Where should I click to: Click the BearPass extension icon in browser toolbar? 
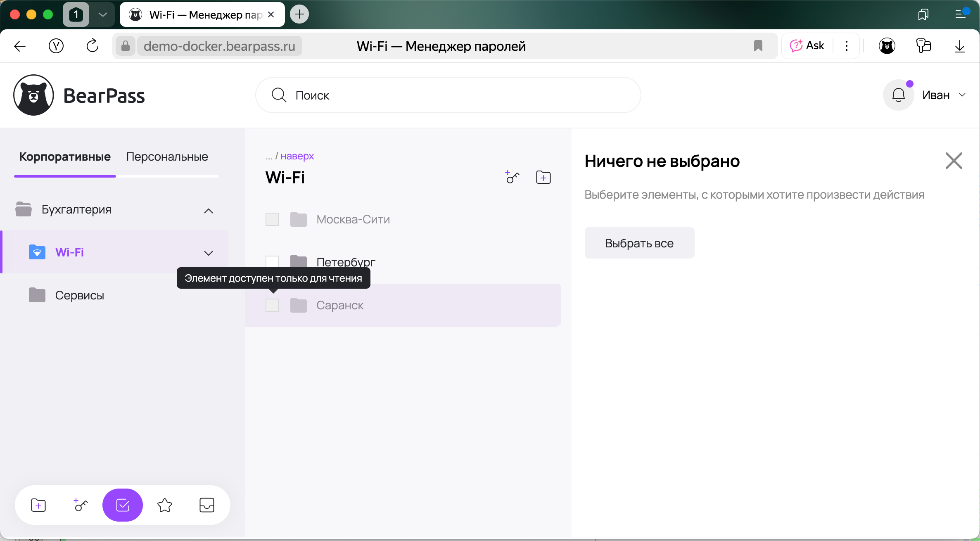887,46
